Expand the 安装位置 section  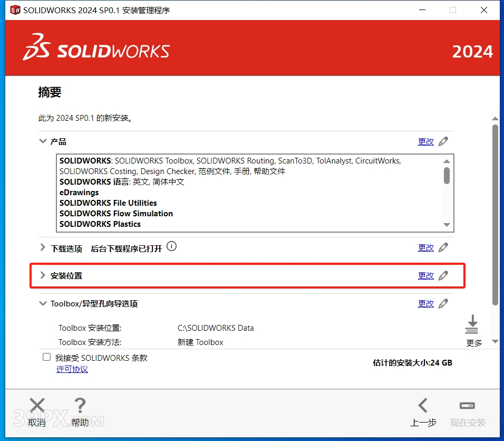pyautogui.click(x=43, y=275)
